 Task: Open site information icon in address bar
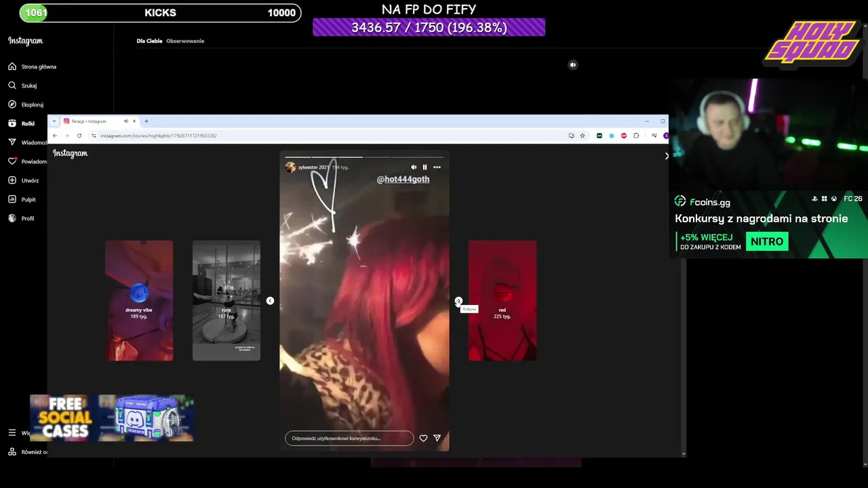94,136
